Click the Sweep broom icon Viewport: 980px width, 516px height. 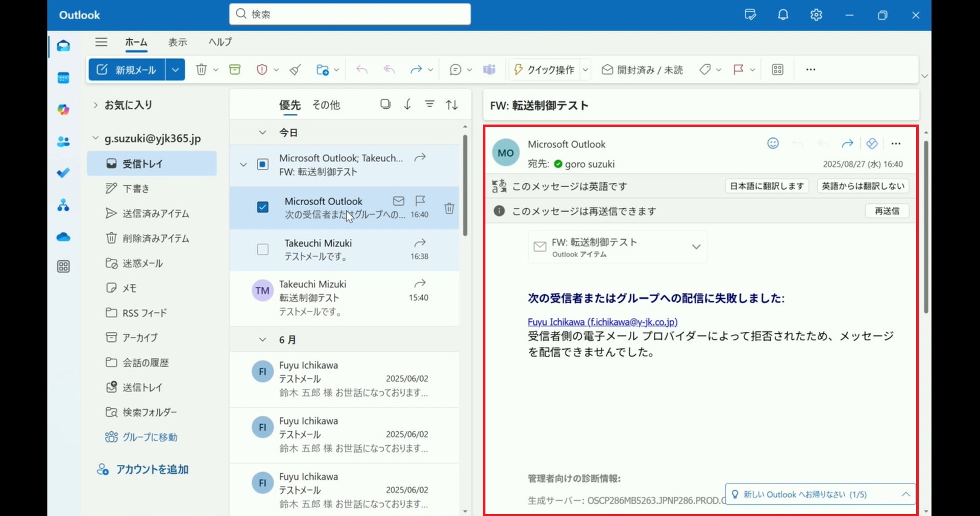coord(295,69)
